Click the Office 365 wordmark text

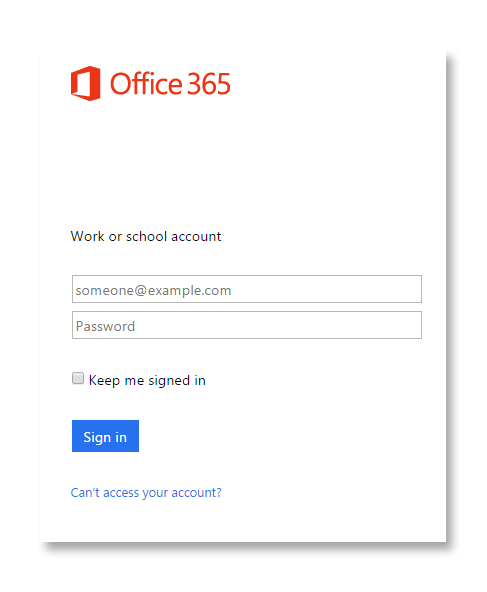170,84
